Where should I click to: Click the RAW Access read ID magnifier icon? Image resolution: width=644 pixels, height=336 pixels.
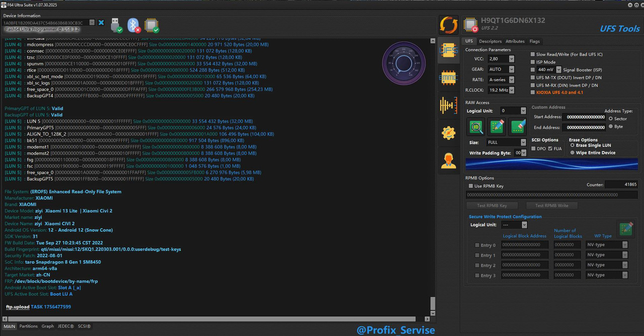click(476, 126)
